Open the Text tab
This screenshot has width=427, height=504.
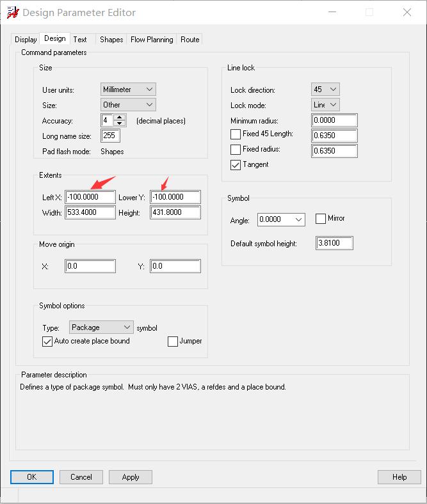coord(80,39)
